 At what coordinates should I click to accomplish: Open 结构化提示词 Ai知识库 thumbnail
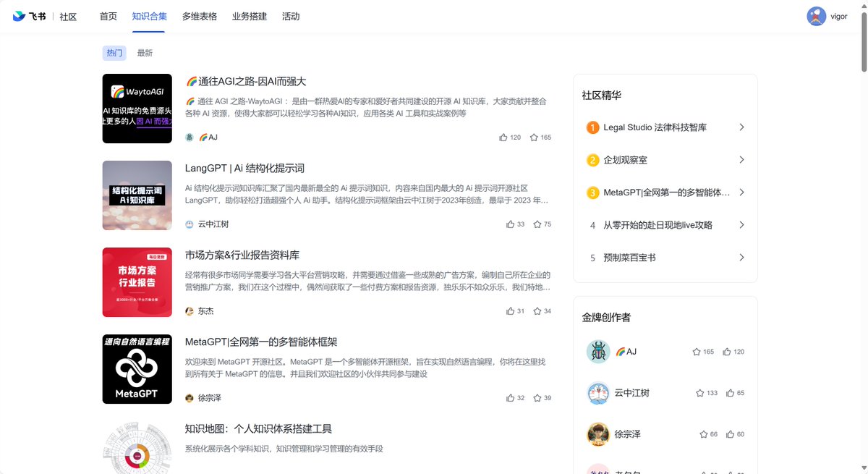click(x=137, y=195)
